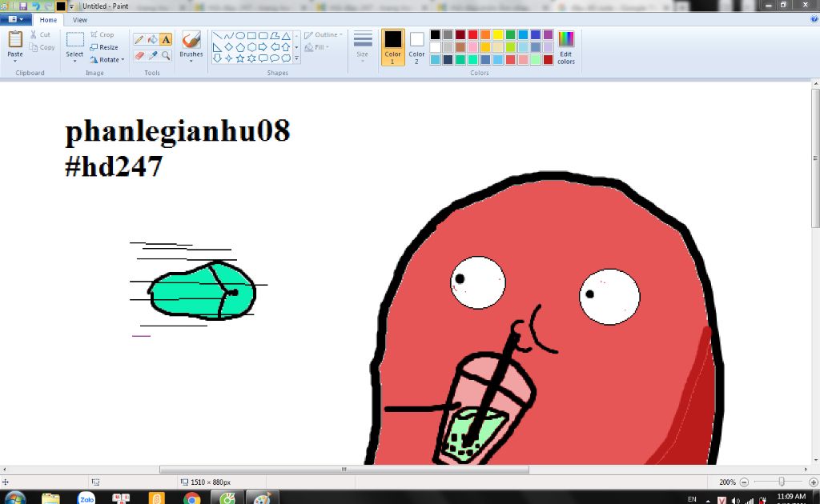Pick the lime green color swatch
The image size is (820, 504).
click(510, 47)
